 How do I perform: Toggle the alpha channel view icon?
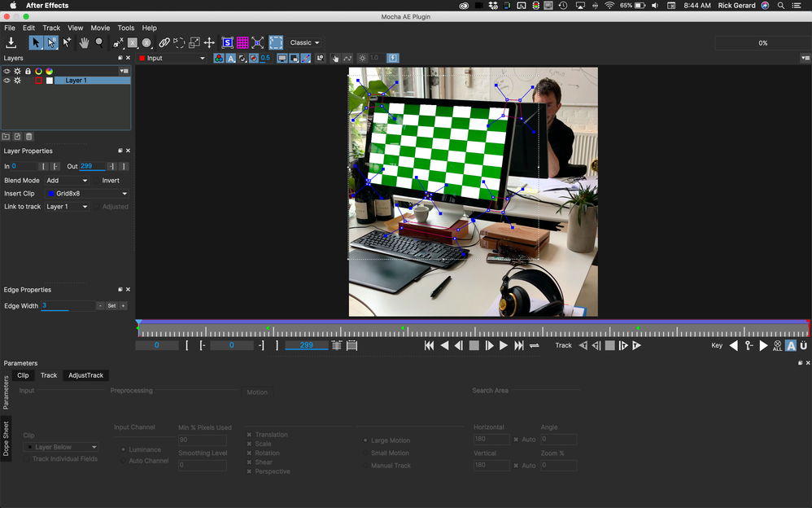coord(230,58)
